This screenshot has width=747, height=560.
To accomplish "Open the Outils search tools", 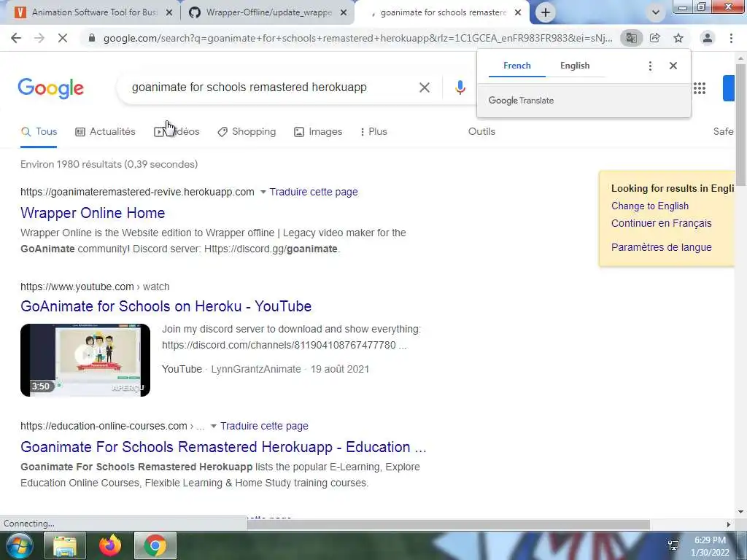I will point(481,132).
